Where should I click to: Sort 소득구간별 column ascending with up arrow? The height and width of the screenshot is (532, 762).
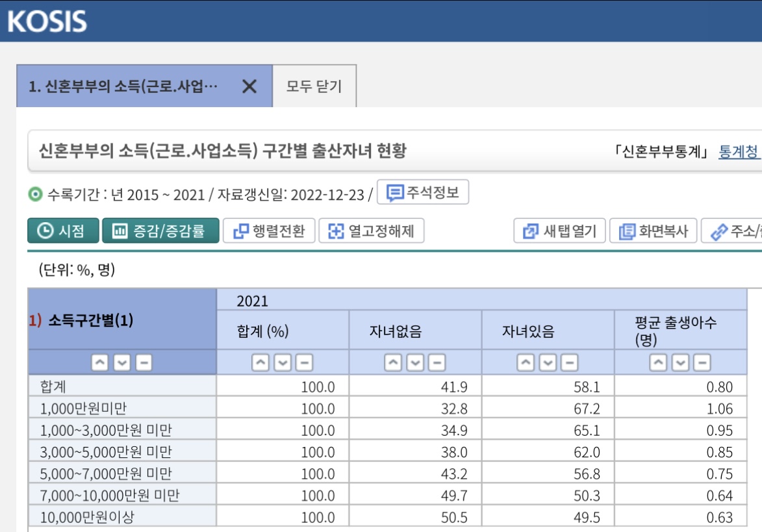coord(99,362)
